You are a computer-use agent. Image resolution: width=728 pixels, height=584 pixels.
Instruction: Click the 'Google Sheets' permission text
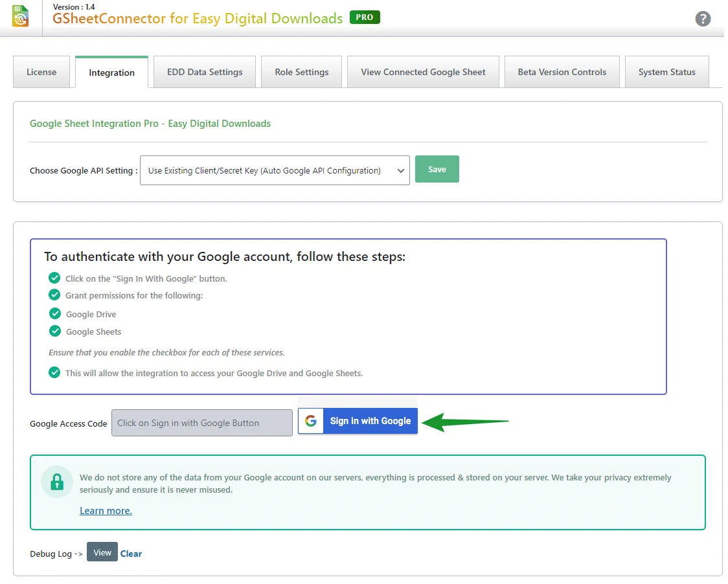point(93,331)
